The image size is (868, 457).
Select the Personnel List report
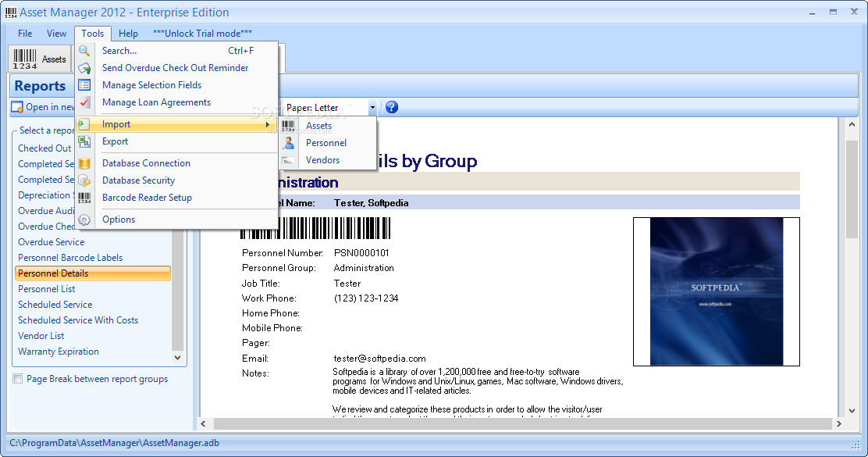click(x=47, y=289)
